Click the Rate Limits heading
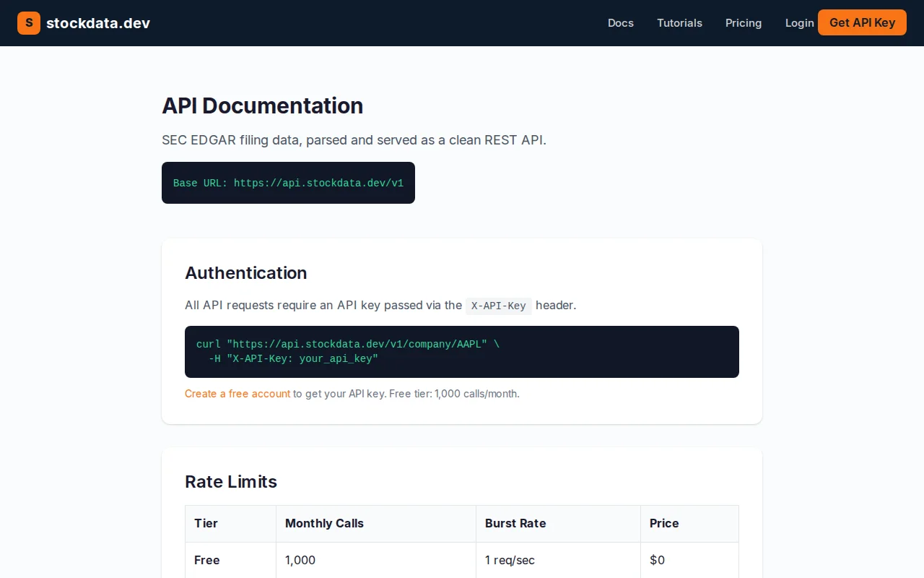Screen dimensions: 924x578 click(x=231, y=481)
